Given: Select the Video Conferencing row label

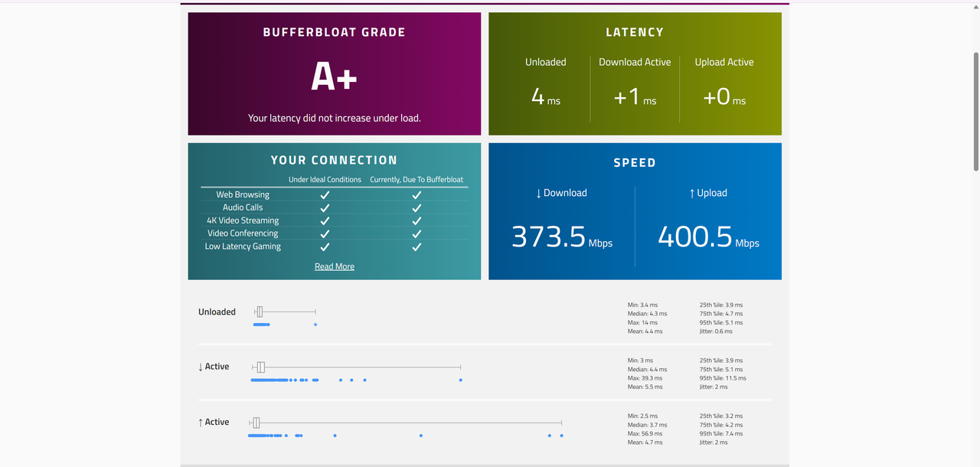Looking at the screenshot, I should pos(243,233).
